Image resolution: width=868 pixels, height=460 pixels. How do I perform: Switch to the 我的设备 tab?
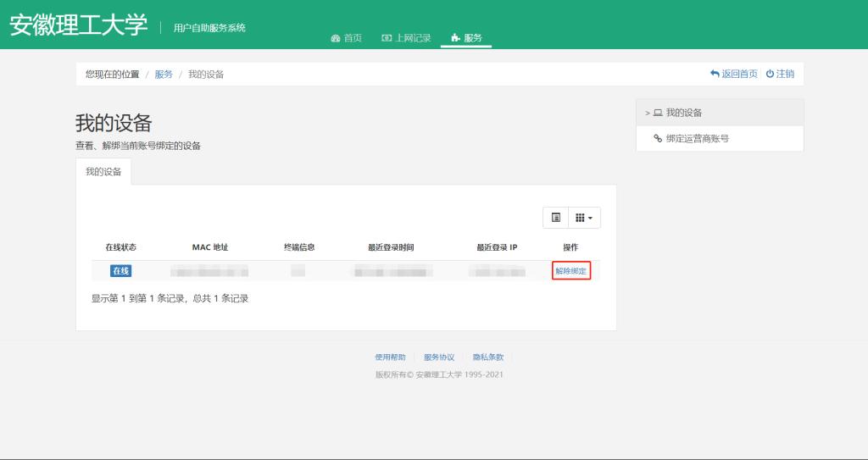[x=103, y=172]
